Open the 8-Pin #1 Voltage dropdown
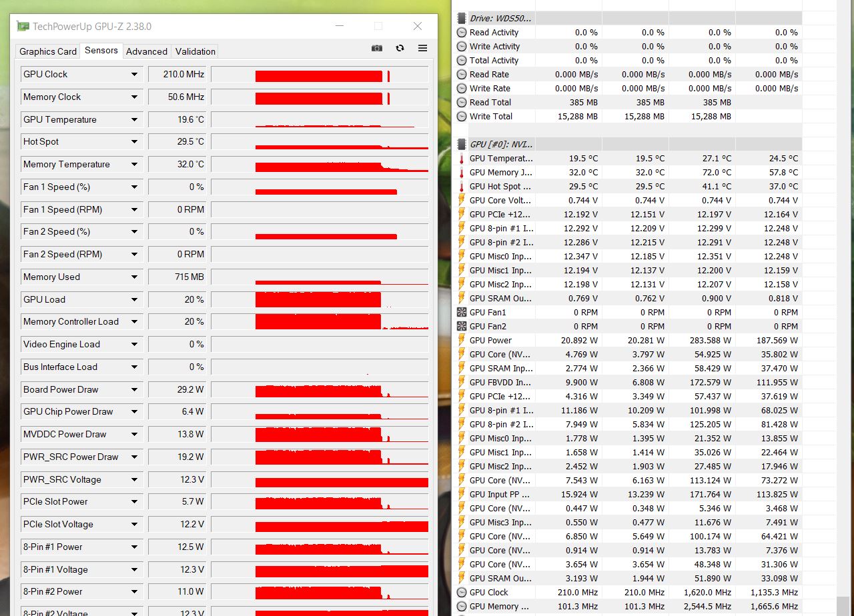 point(134,570)
